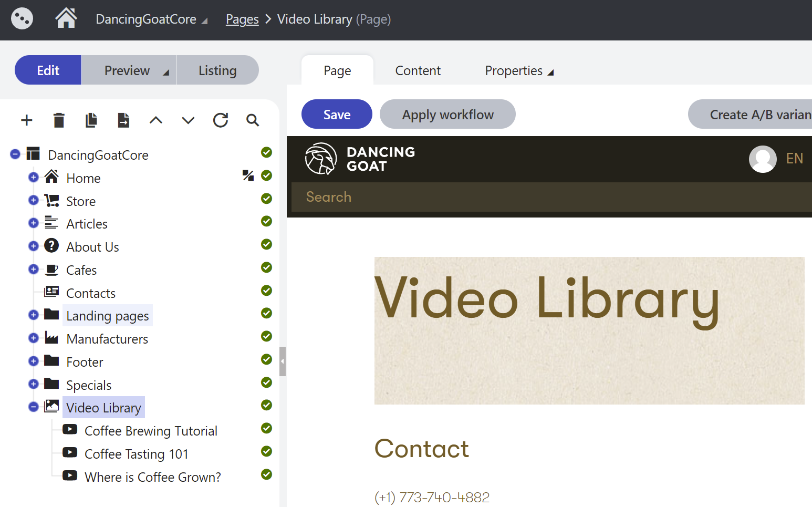Select About Us in the tree

pos(92,247)
